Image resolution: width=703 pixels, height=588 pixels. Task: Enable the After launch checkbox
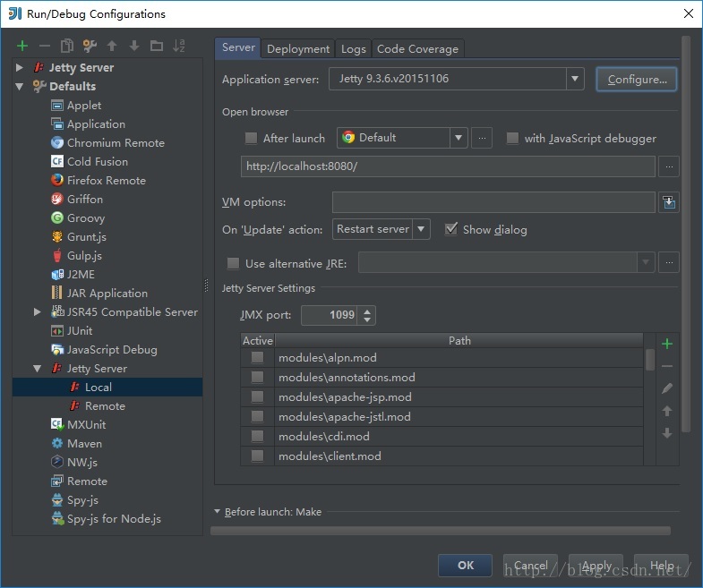pos(252,138)
